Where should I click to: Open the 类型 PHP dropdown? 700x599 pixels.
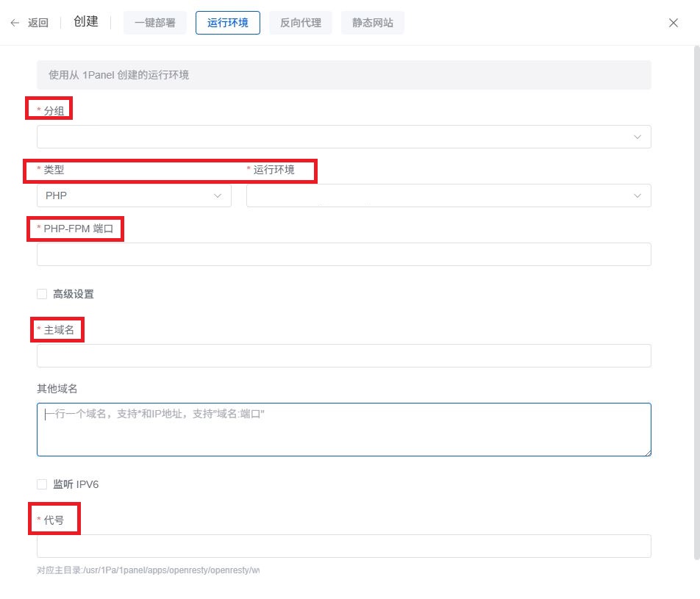tap(134, 196)
